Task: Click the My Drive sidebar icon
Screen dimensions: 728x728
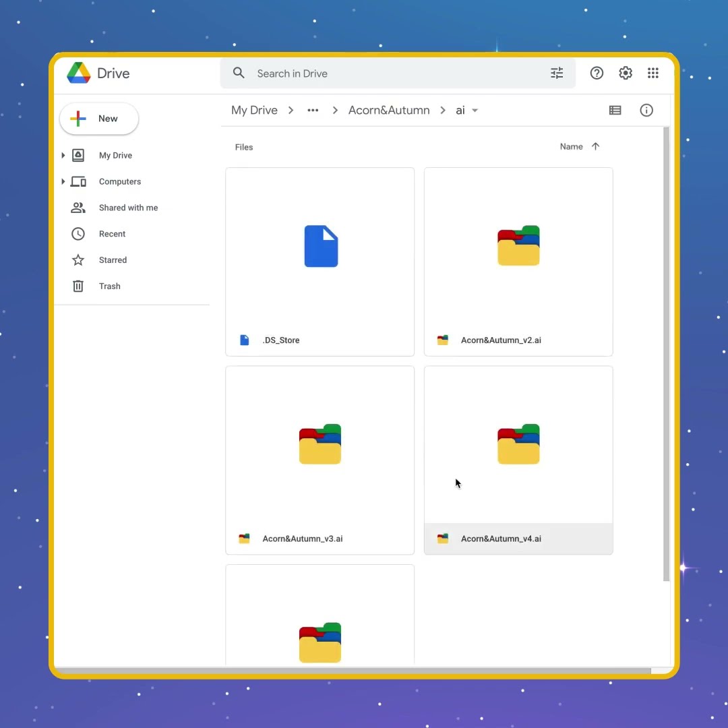Action: 78,156
